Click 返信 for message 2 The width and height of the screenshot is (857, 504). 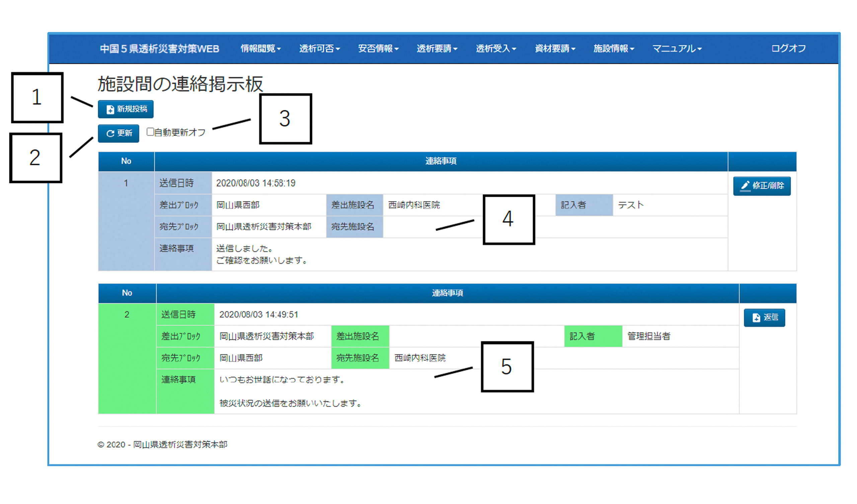coord(764,318)
